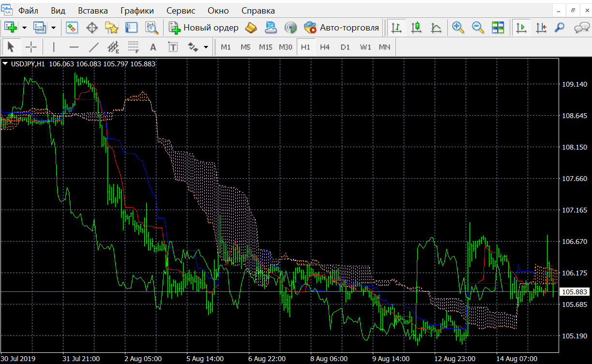Open the Navigator folder-star icon

point(112,28)
